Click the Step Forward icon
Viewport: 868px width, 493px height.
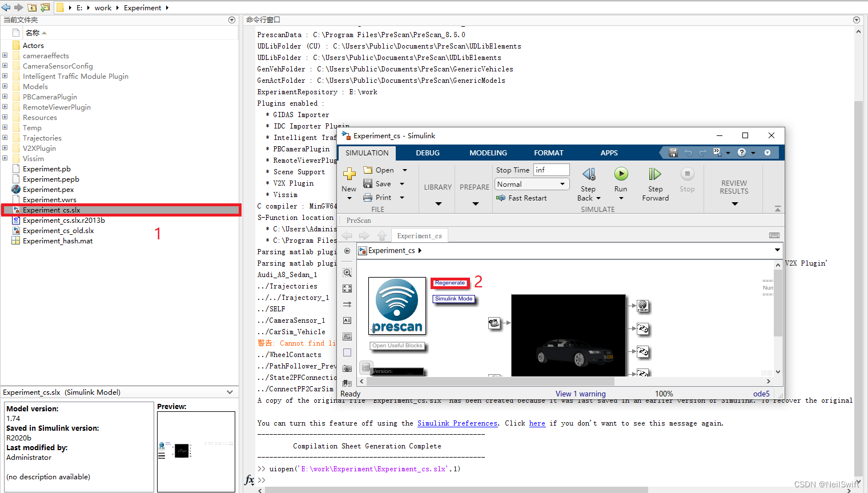tap(654, 174)
